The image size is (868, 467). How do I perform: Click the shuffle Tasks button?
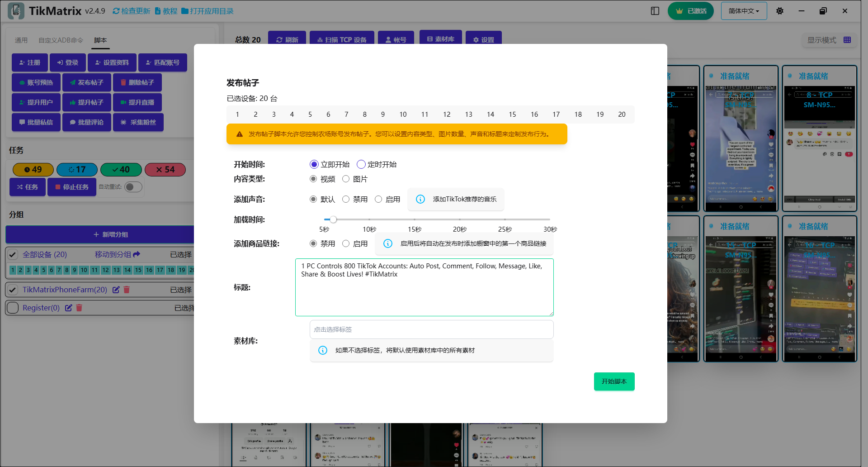coord(28,187)
